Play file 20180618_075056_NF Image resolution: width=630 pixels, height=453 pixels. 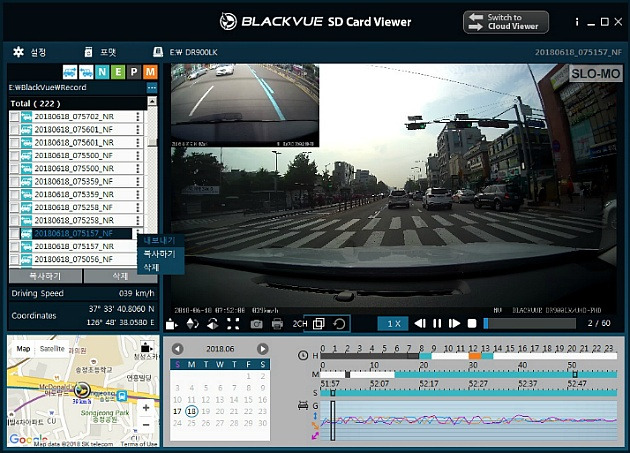pos(74,259)
